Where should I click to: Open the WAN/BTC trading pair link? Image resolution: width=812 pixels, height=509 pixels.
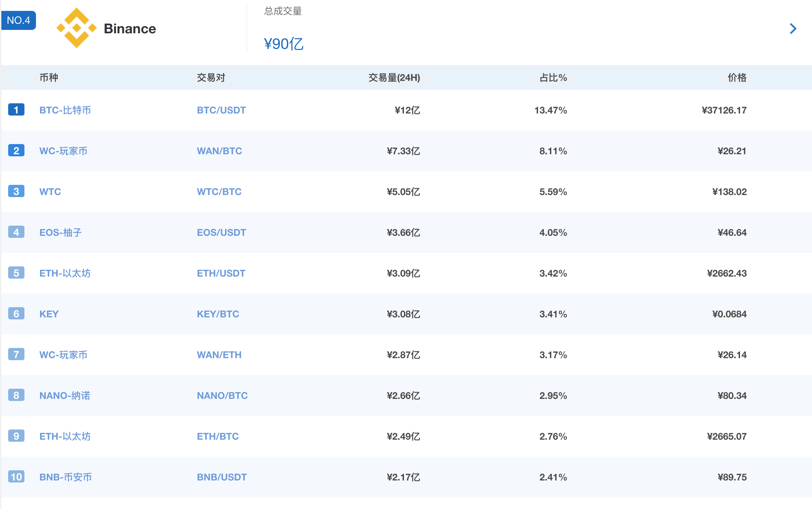219,151
